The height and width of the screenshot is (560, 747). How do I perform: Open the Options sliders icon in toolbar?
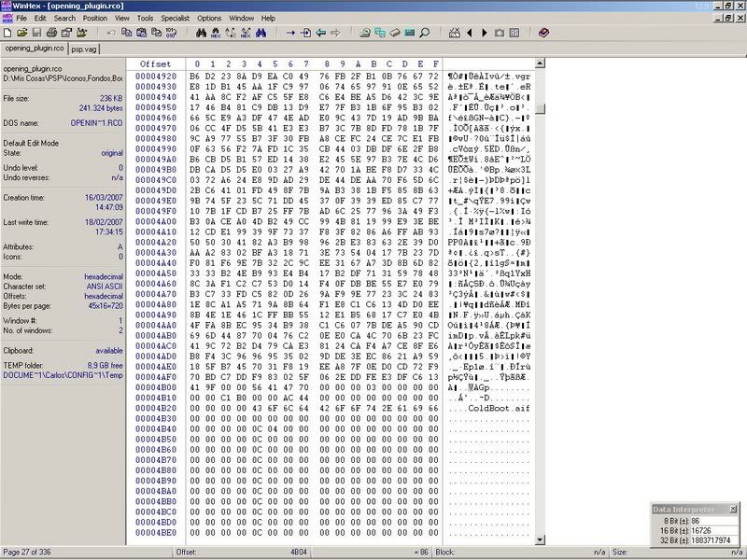point(514,33)
